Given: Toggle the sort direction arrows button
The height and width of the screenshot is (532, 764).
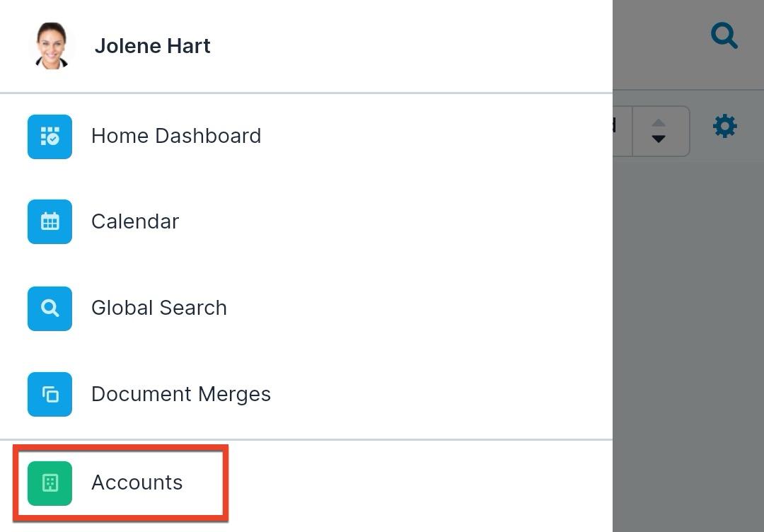Looking at the screenshot, I should pyautogui.click(x=660, y=131).
